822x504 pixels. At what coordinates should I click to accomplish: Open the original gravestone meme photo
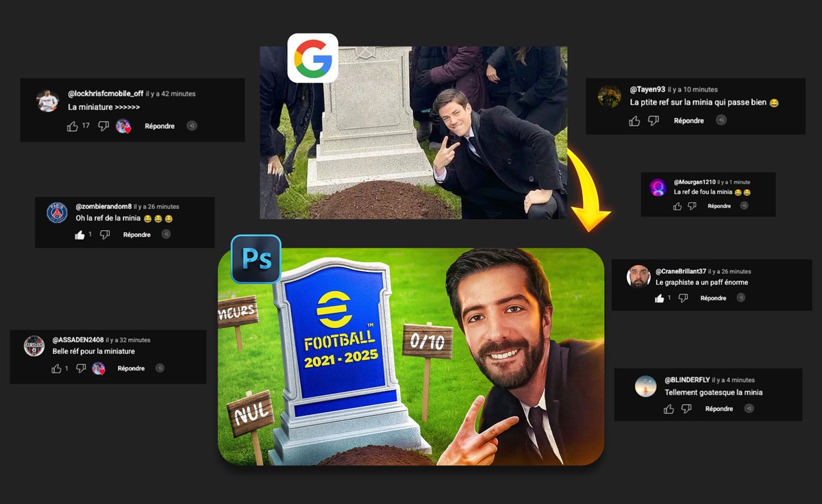point(413,133)
